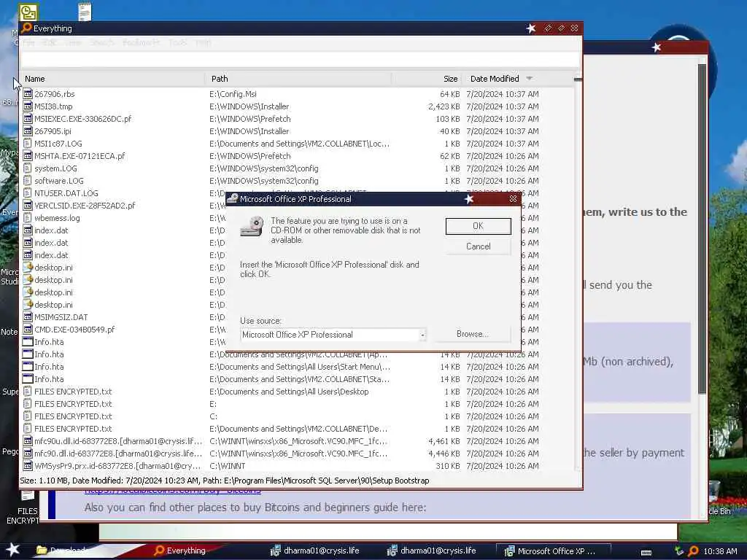Click the MSHTA.EXE-07121ECA.pf file icon
The image size is (747, 560).
[x=28, y=156]
